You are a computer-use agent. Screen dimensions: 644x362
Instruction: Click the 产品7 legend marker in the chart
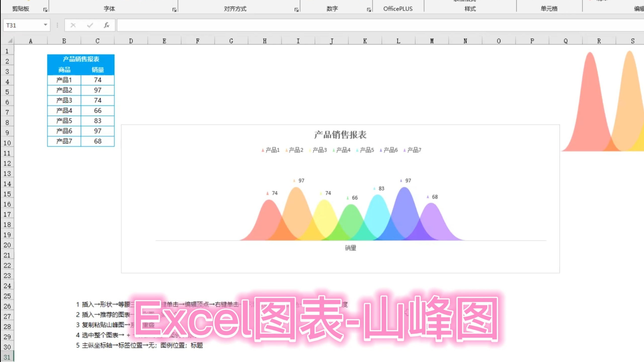pyautogui.click(x=405, y=150)
